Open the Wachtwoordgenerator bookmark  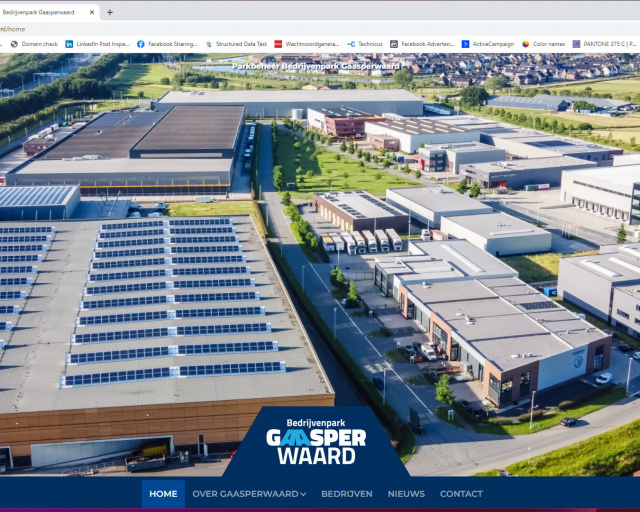point(306,44)
